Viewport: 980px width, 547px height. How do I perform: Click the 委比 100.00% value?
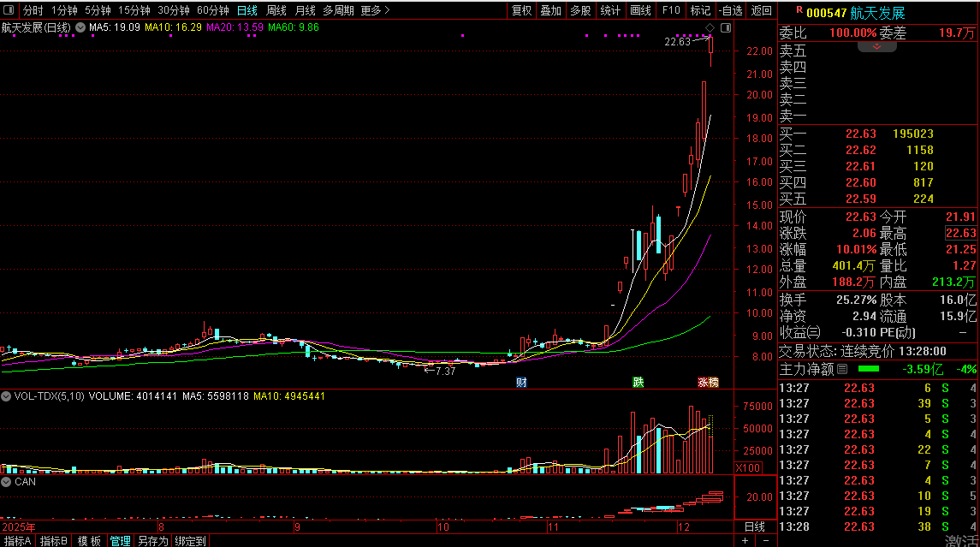852,33
